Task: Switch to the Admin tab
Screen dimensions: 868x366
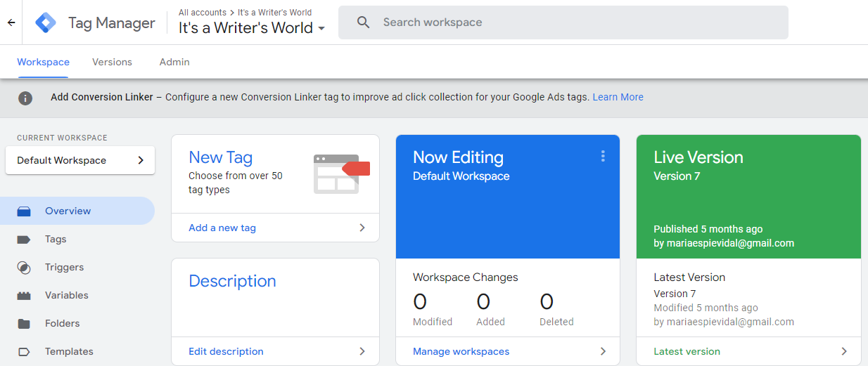Action: coord(174,62)
